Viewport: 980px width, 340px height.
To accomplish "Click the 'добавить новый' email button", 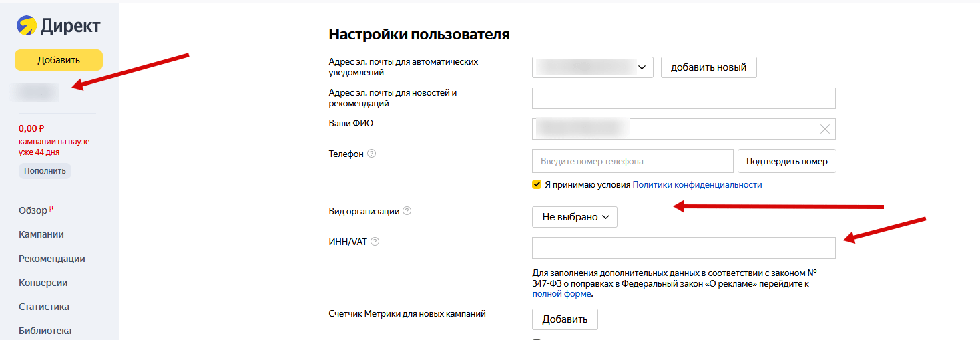I will [x=708, y=67].
